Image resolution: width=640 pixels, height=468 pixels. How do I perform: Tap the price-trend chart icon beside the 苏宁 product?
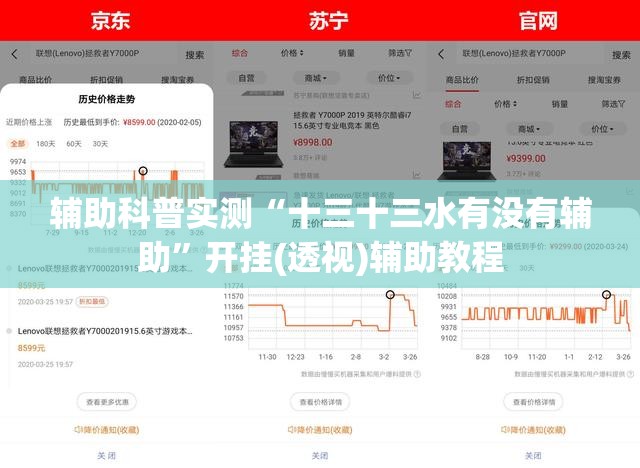[x=417, y=95]
